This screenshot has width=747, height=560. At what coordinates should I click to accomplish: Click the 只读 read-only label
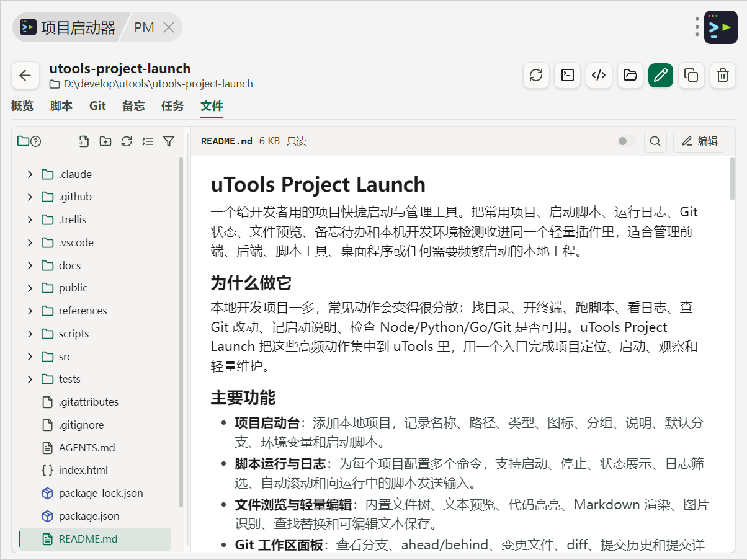pos(297,141)
